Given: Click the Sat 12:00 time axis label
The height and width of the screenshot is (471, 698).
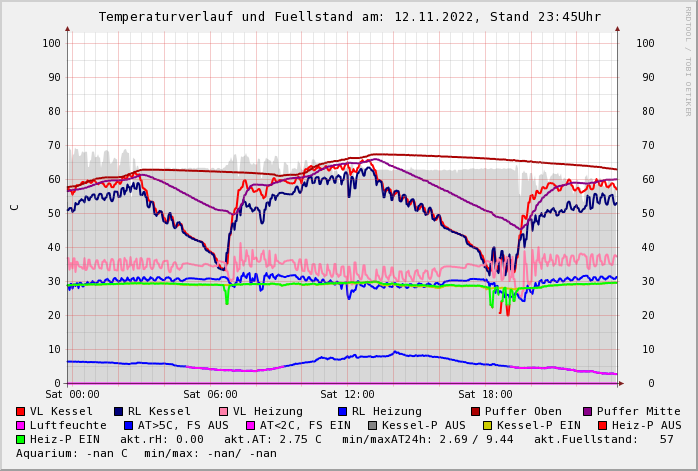Looking at the screenshot, I should (347, 395).
